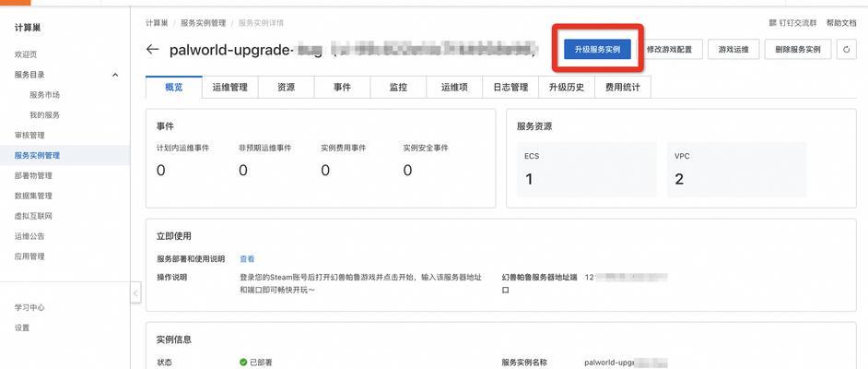868x369 pixels.
Task: Click the VPC resource card
Action: [736, 170]
